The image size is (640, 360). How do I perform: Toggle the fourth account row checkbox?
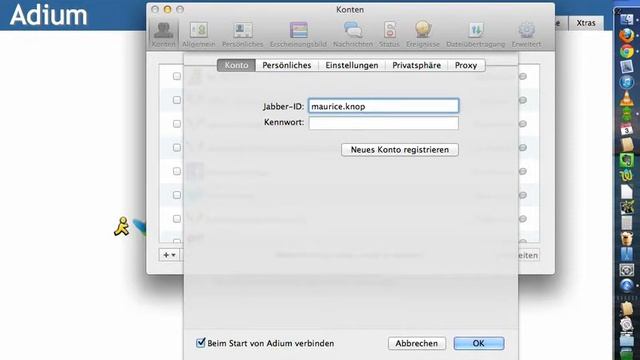coord(177,147)
